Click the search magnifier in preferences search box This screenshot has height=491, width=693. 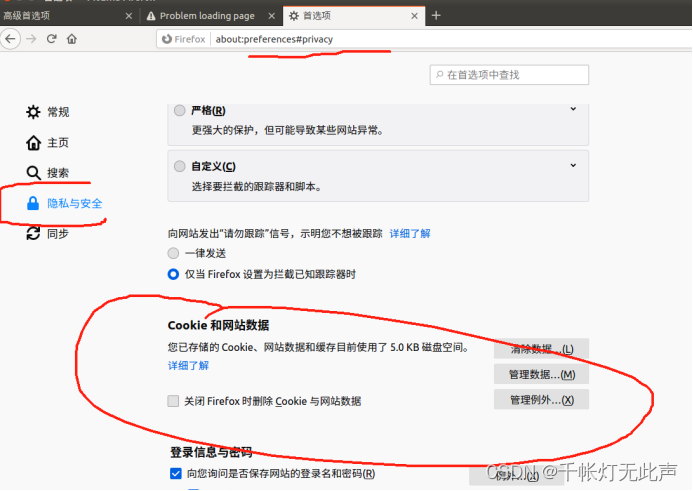tap(439, 74)
